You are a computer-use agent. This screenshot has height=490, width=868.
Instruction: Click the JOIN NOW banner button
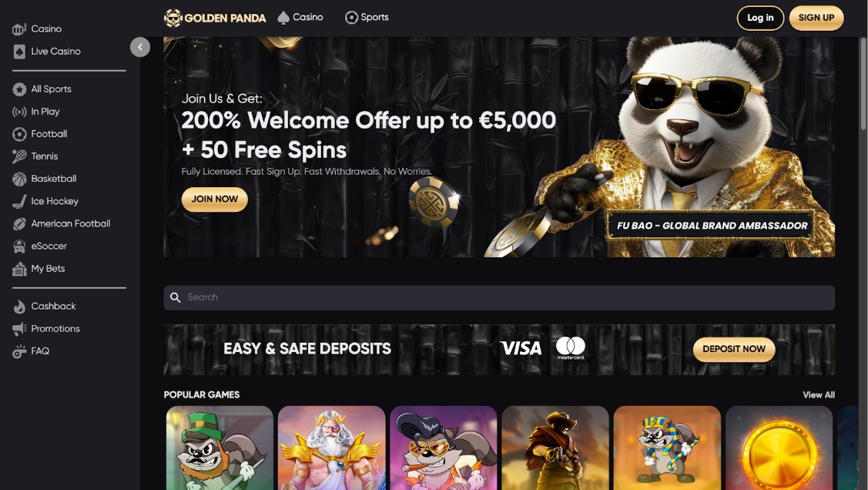(x=215, y=200)
